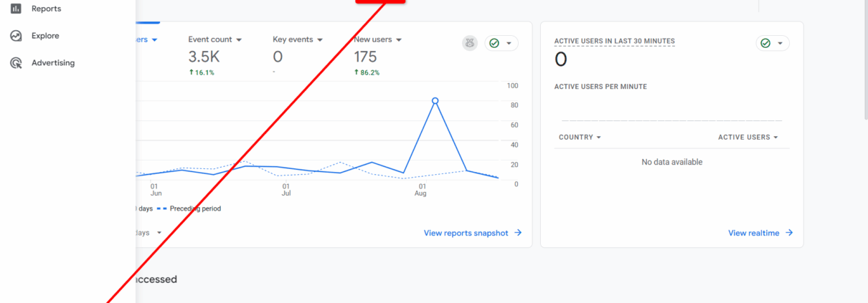Click the No data available message

point(671,162)
